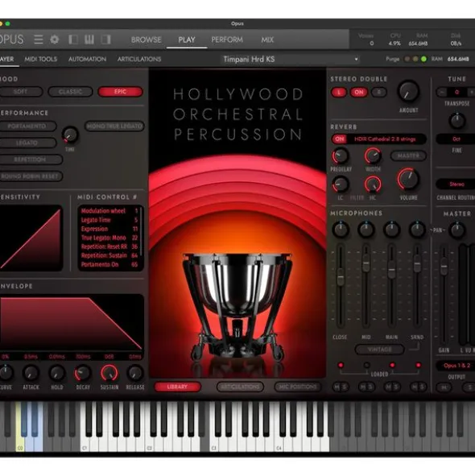This screenshot has width=475, height=476.
Task: Click the Stereo Double AMOUNT knob
Action: point(408,91)
